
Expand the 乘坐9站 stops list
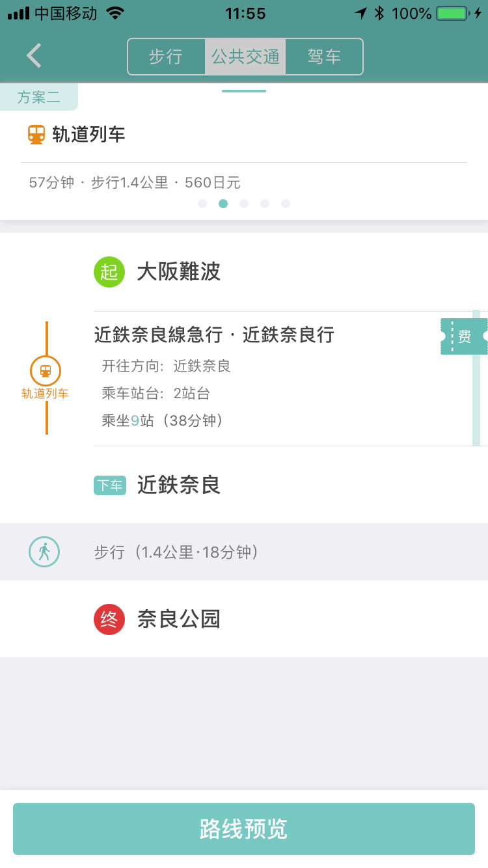point(163,421)
